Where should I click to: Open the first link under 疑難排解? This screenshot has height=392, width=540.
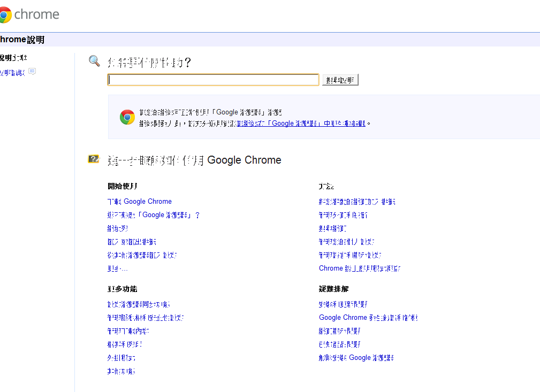(343, 304)
